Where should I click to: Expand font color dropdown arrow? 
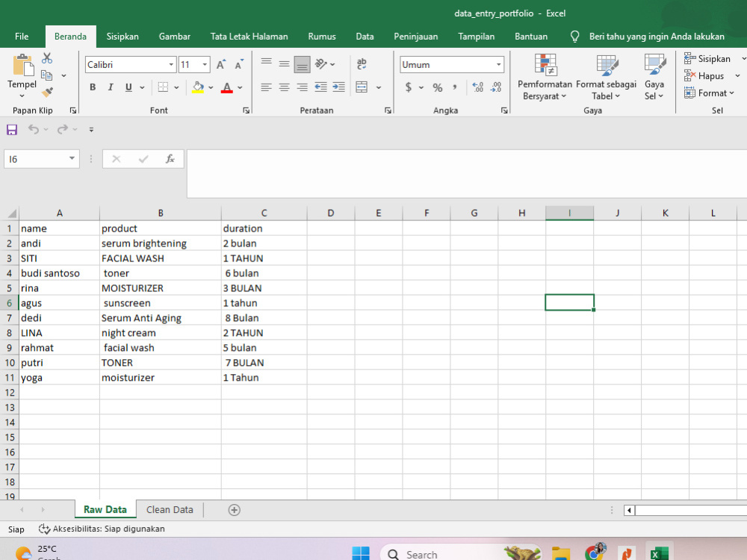[x=240, y=87]
